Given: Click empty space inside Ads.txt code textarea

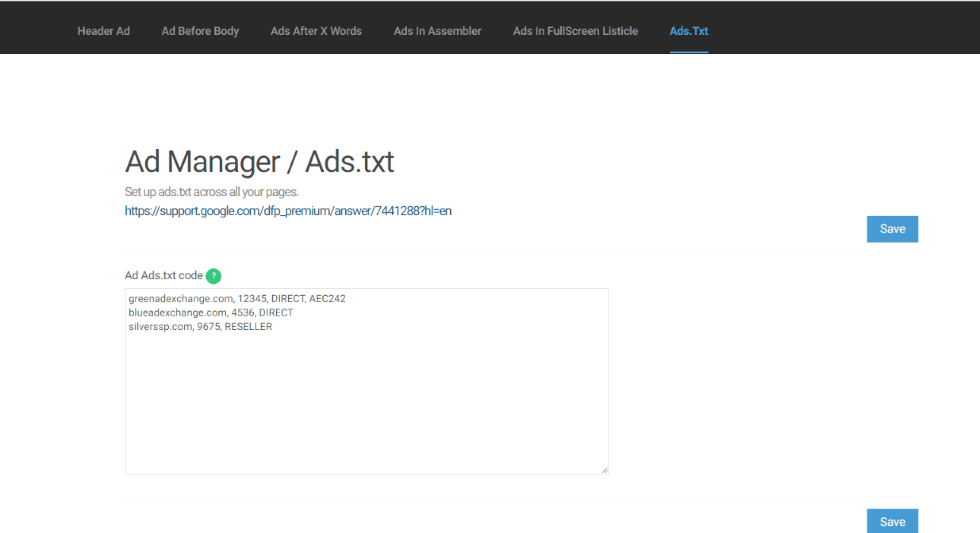Looking at the screenshot, I should (366, 410).
